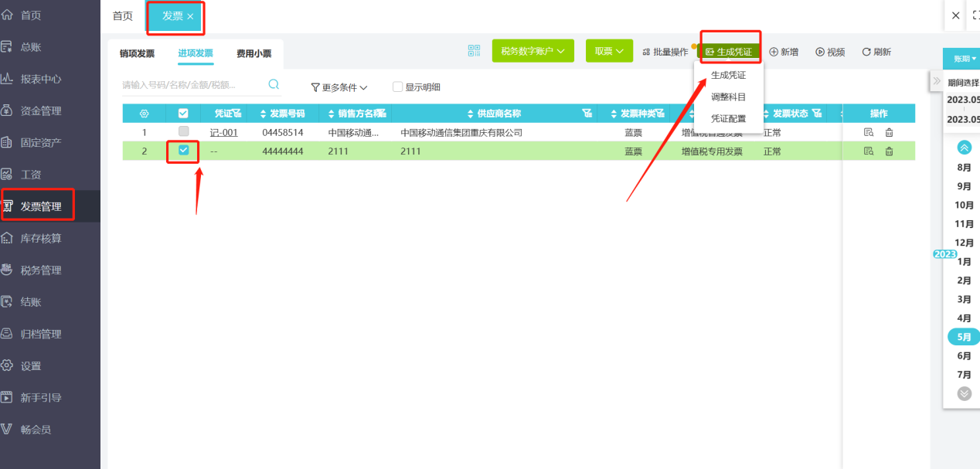
Task: Show later months with down chevron
Action: pyautogui.click(x=964, y=393)
